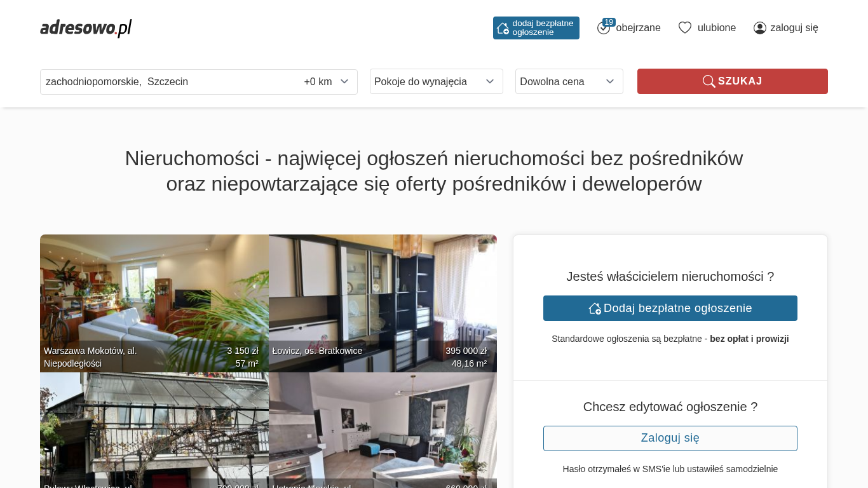Expand the +0 km distance dropdown
The width and height of the screenshot is (868, 488).
(x=327, y=82)
